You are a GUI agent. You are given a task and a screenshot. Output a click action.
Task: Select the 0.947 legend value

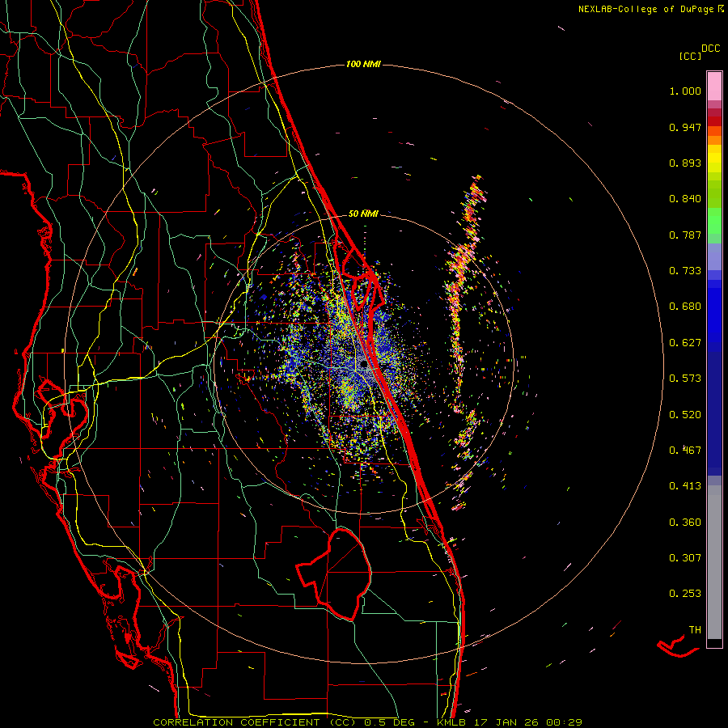tap(685, 127)
